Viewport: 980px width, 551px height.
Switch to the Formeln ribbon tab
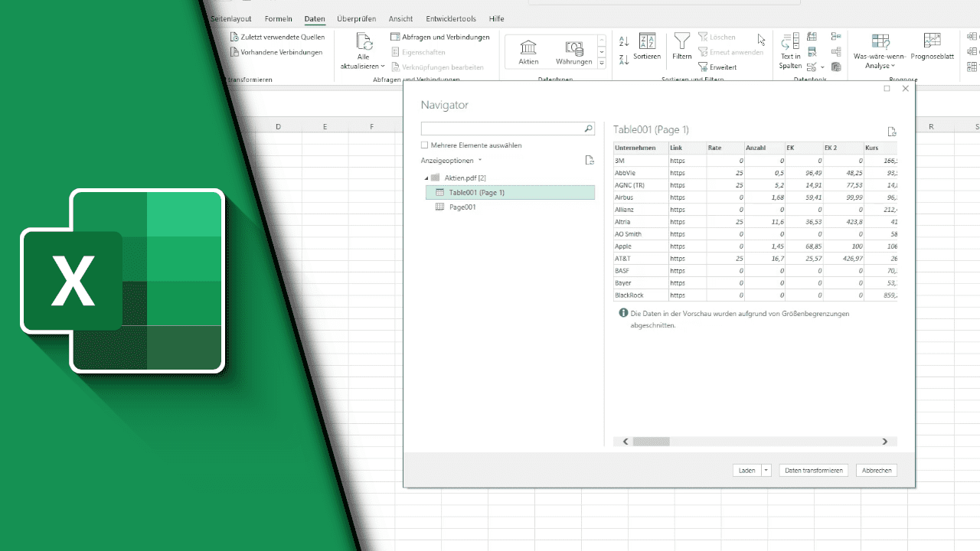pos(278,18)
